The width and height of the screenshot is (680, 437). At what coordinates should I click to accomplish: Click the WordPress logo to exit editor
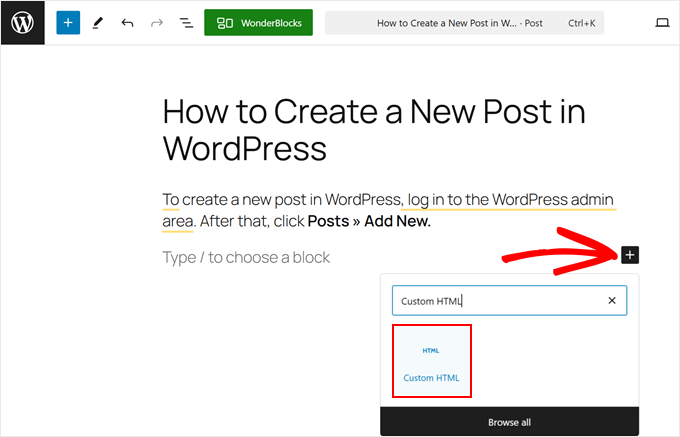click(x=22, y=22)
